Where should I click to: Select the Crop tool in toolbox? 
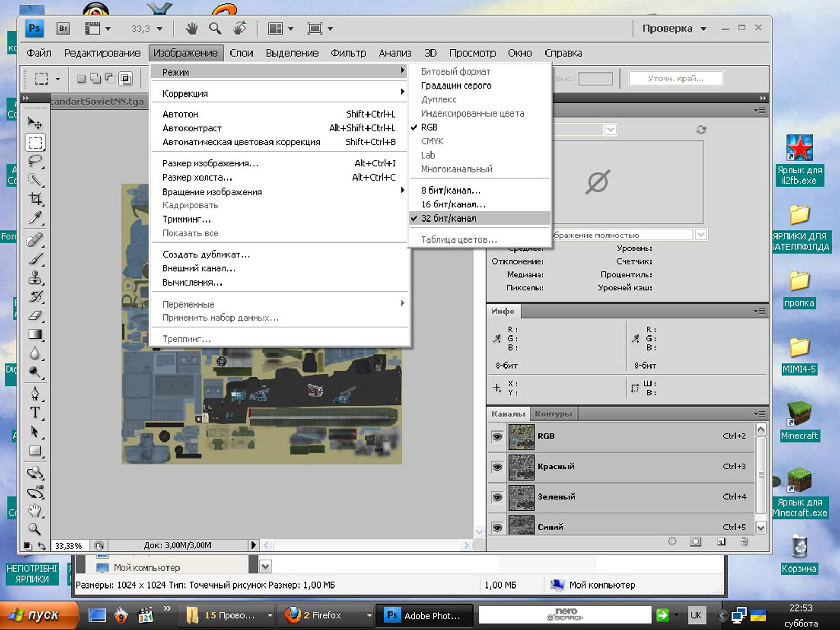click(35, 199)
